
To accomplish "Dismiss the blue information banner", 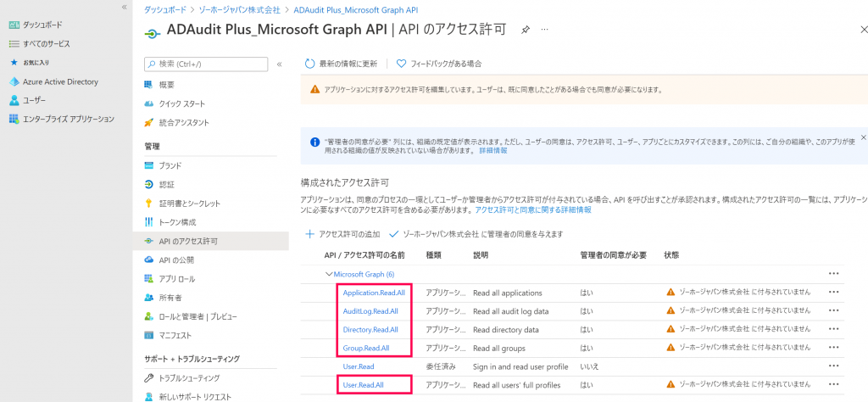I will tap(863, 137).
